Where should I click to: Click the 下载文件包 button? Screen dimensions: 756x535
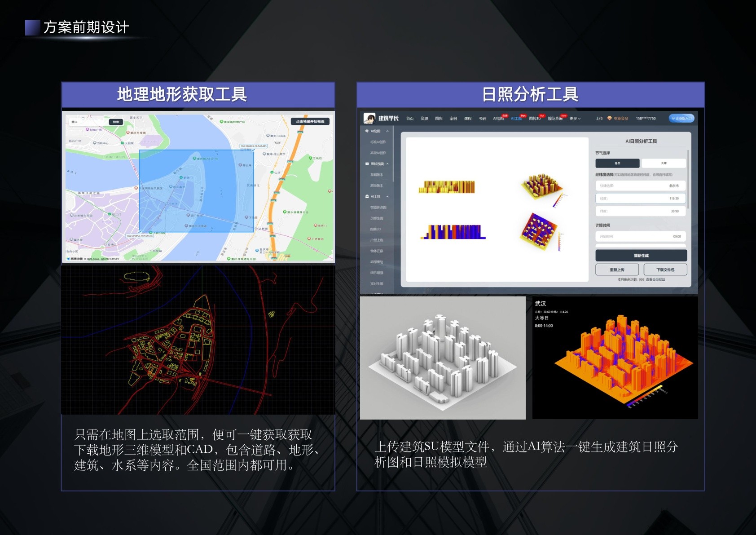665,270
